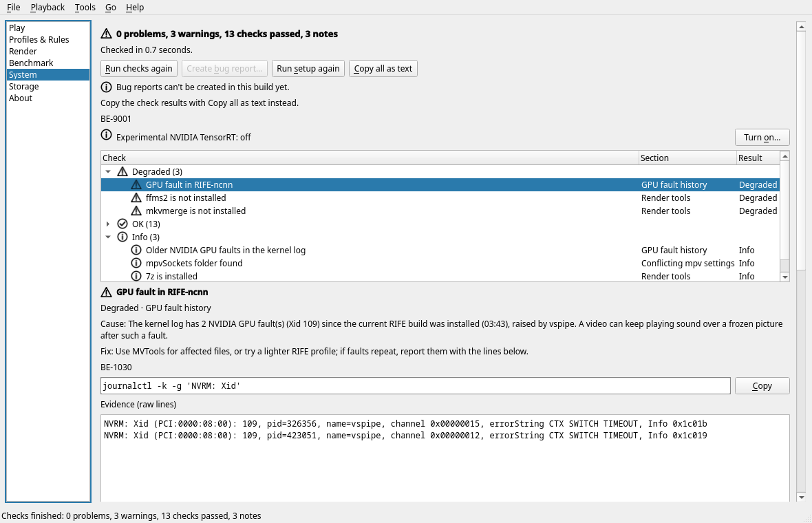Screen dimensions: 812x523
Task: Collapse the Degraded (3) group
Action: [108, 171]
